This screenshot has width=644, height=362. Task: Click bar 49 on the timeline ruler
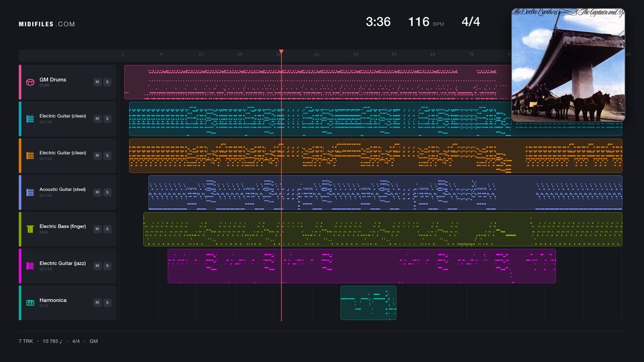point(356,54)
